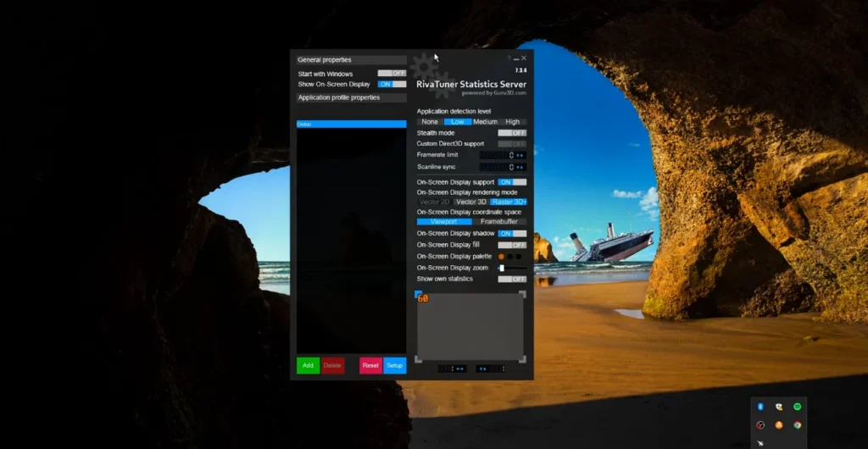This screenshot has width=868, height=449.
Task: Click the OSD position preview area
Action: coord(470,326)
